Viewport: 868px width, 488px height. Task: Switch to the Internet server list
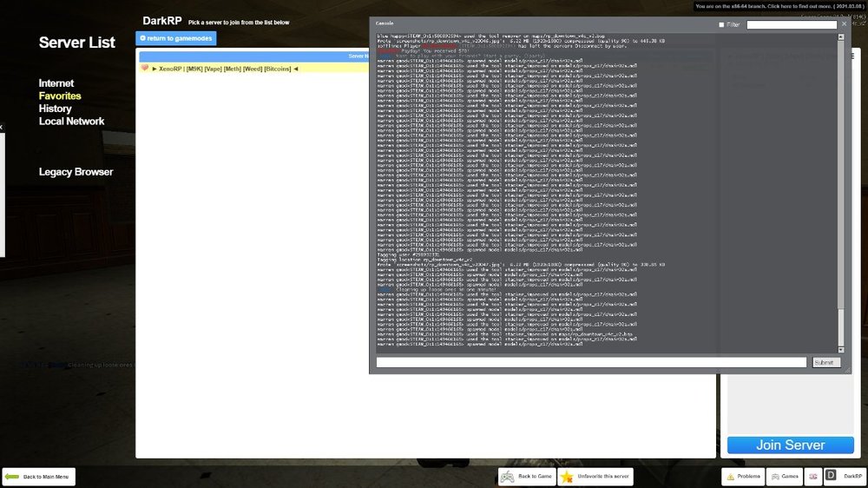(x=56, y=83)
